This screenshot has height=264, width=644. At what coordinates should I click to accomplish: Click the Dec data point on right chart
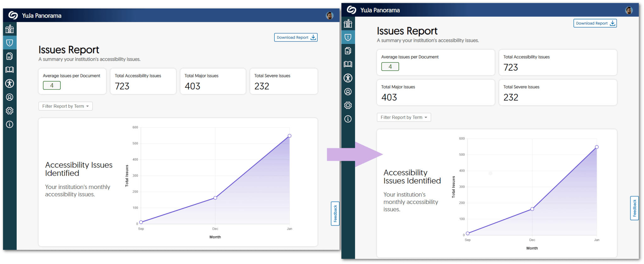point(532,209)
